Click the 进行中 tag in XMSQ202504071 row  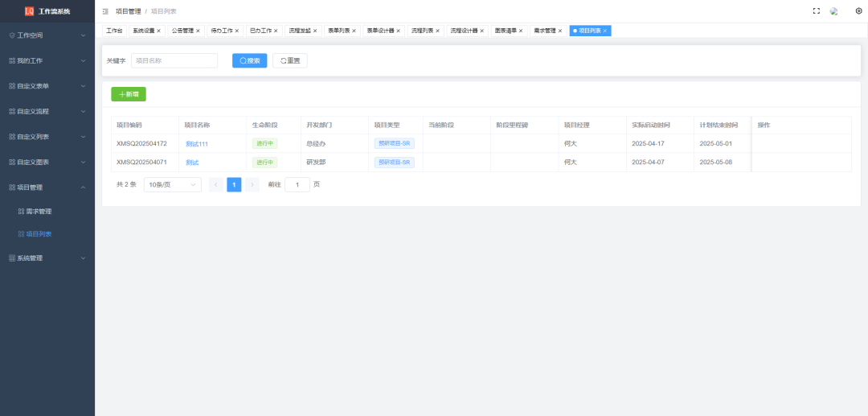click(264, 163)
